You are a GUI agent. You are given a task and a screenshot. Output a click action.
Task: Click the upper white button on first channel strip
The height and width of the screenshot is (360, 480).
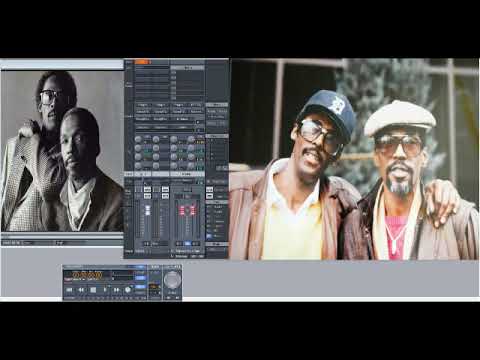click(x=147, y=190)
